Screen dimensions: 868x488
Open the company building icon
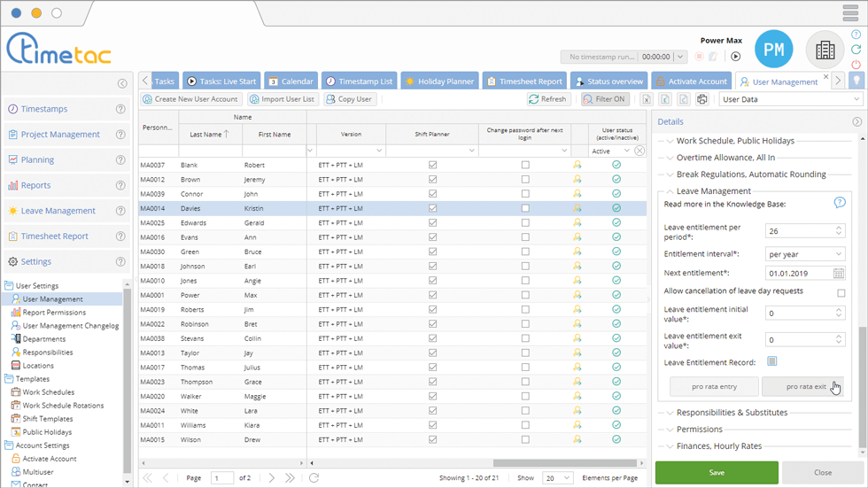click(825, 50)
